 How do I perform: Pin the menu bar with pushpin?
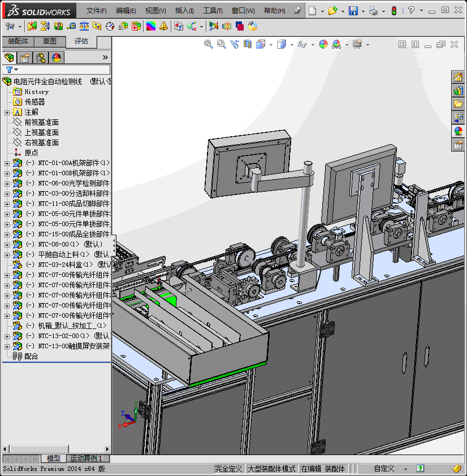click(297, 11)
